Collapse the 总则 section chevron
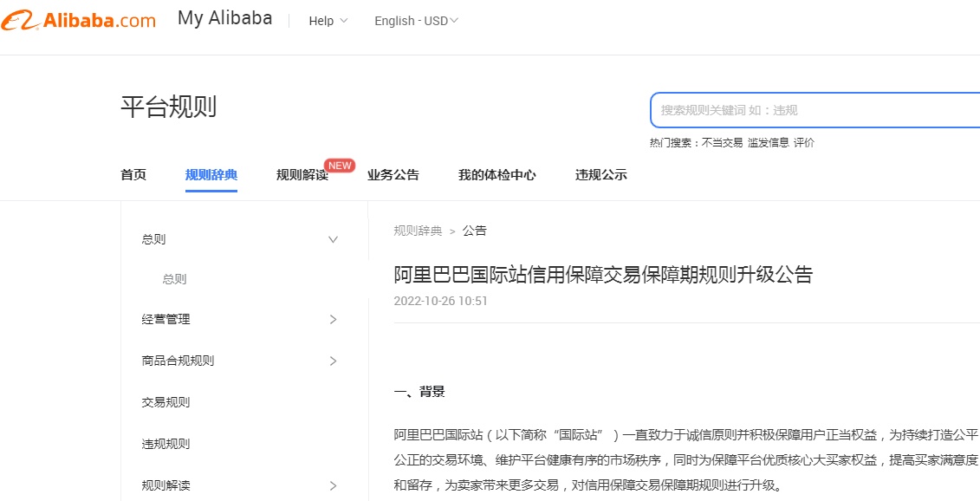 pyautogui.click(x=333, y=240)
